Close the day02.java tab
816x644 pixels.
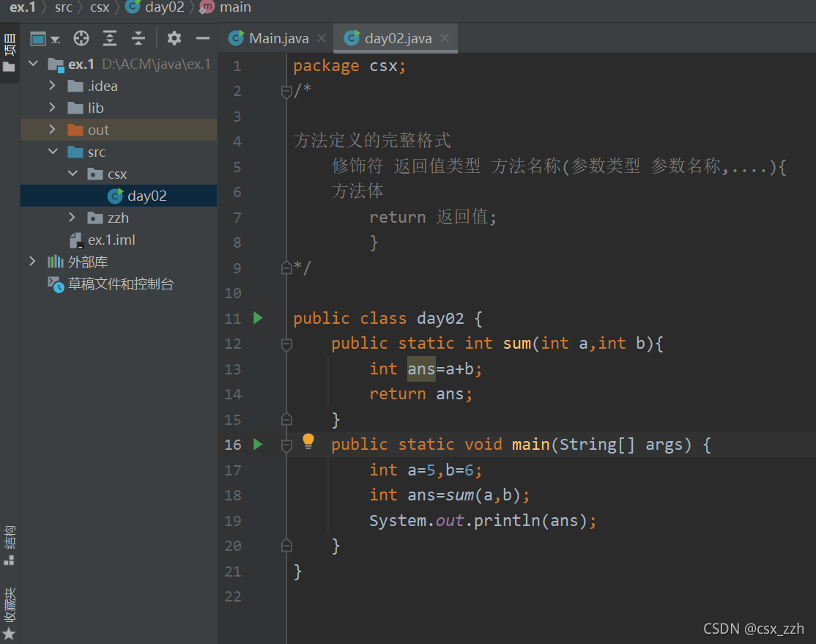(x=445, y=39)
